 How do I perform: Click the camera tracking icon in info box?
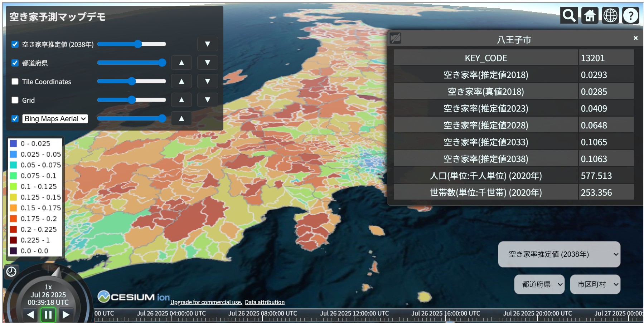click(x=396, y=38)
